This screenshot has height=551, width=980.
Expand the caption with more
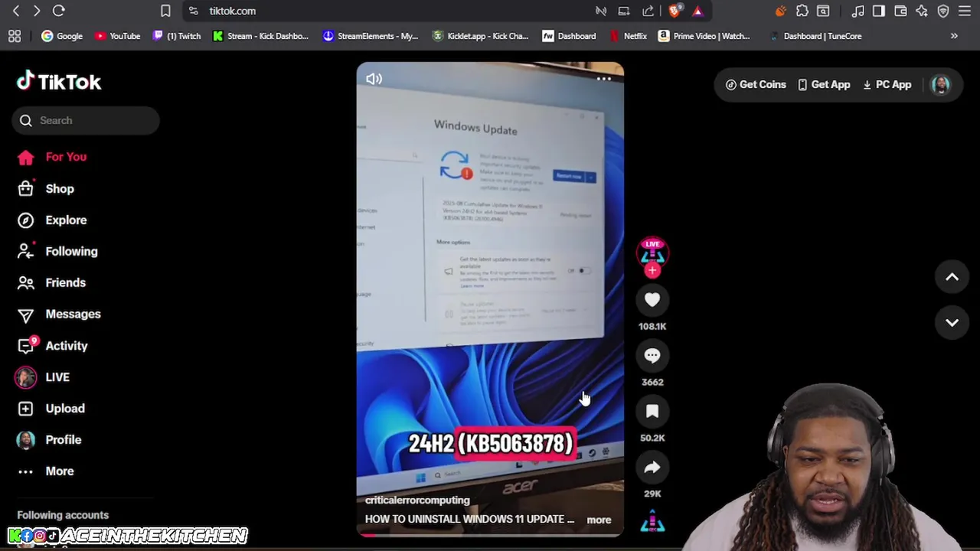point(599,520)
